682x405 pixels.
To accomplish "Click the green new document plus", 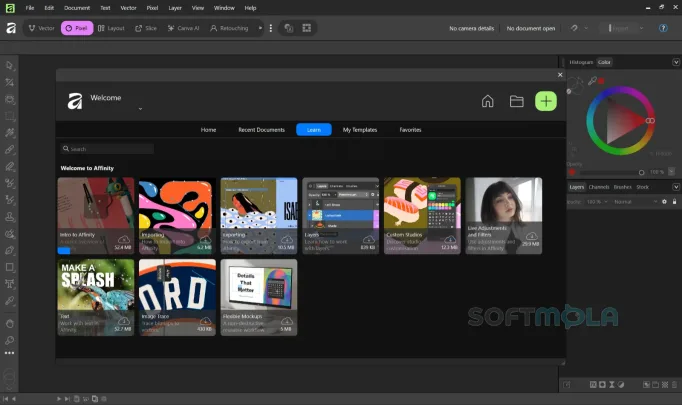I will pyautogui.click(x=546, y=101).
